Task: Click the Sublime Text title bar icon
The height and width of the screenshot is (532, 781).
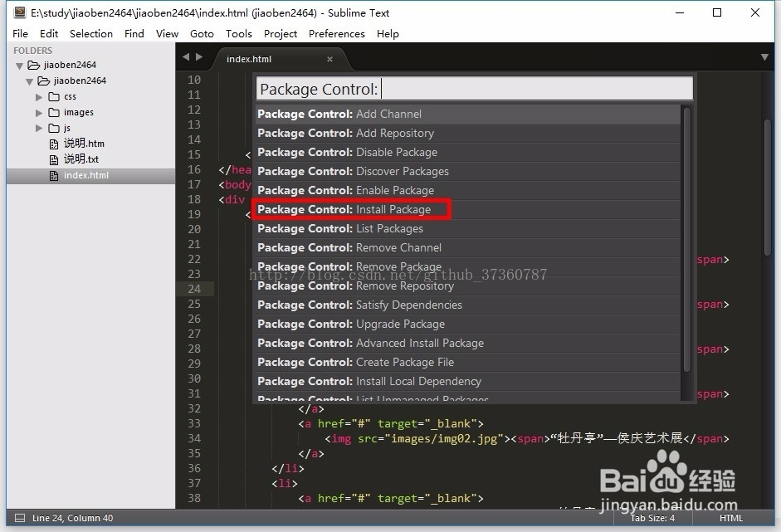Action: (x=19, y=12)
